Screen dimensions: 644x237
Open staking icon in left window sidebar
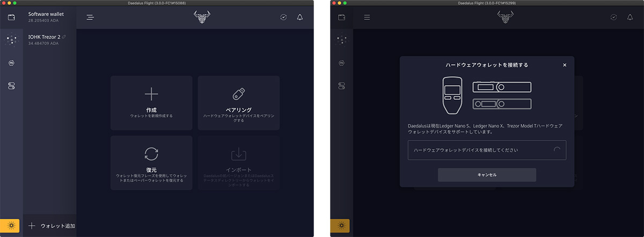[x=11, y=40]
